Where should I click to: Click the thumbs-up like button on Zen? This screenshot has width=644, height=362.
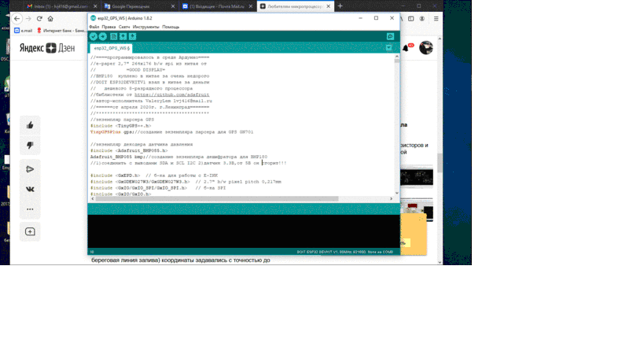pyautogui.click(x=30, y=125)
